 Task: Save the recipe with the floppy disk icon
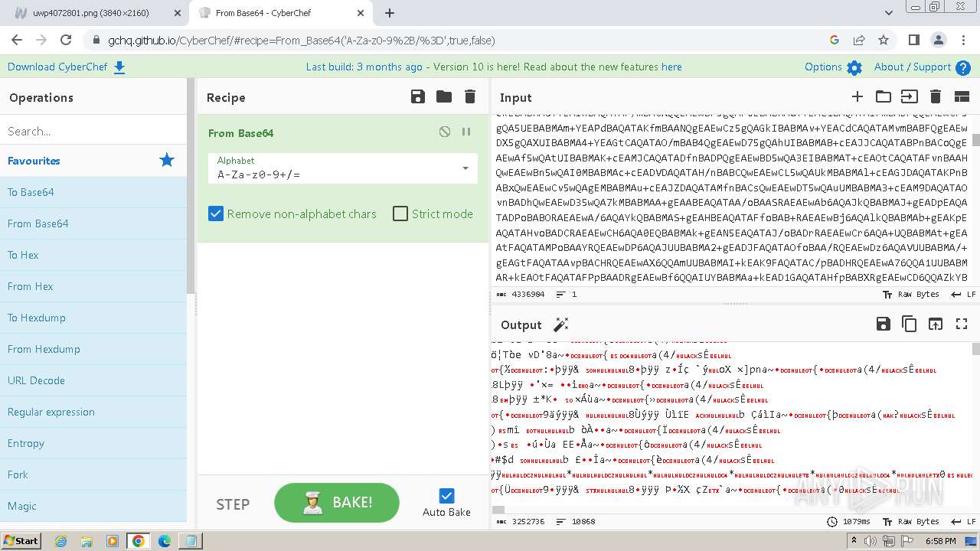(x=417, y=96)
